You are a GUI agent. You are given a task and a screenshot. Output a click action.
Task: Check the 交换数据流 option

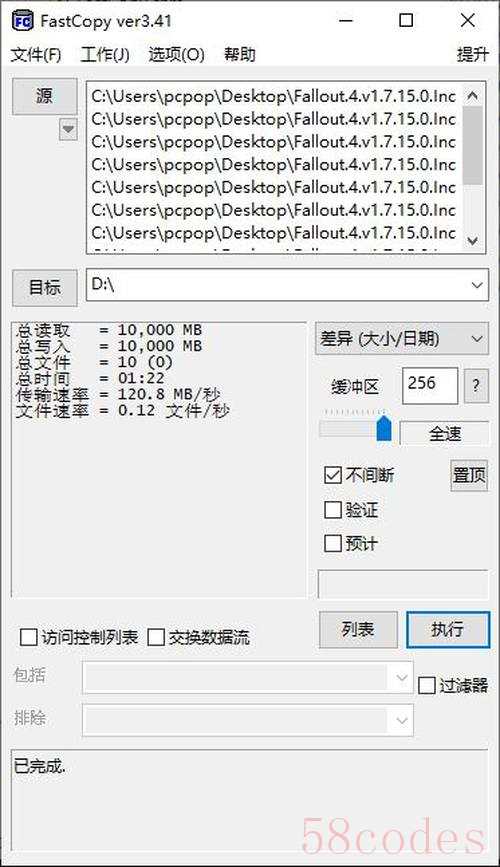point(156,638)
